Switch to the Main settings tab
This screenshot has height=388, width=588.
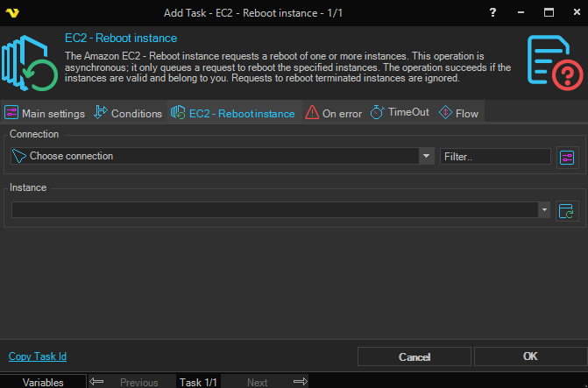[x=46, y=113]
